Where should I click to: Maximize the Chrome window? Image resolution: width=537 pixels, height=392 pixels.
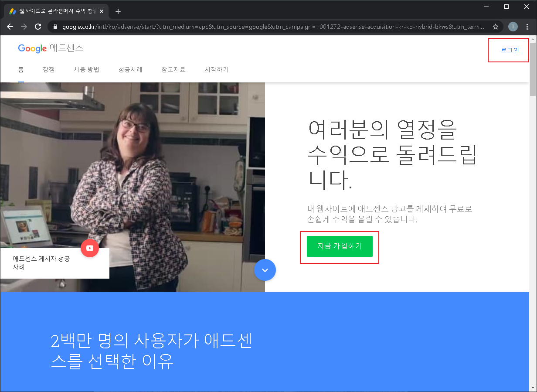[506, 7]
